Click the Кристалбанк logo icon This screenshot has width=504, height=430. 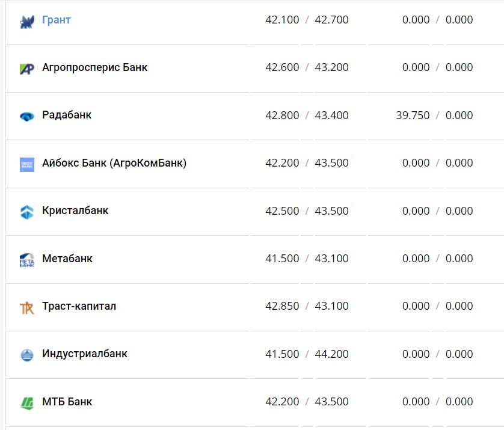27,212
